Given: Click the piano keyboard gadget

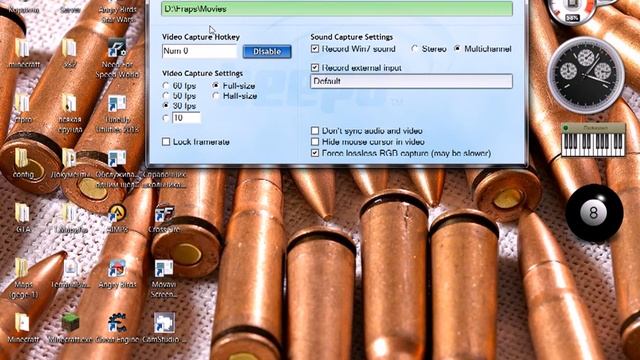Looking at the screenshot, I should click(x=593, y=141).
